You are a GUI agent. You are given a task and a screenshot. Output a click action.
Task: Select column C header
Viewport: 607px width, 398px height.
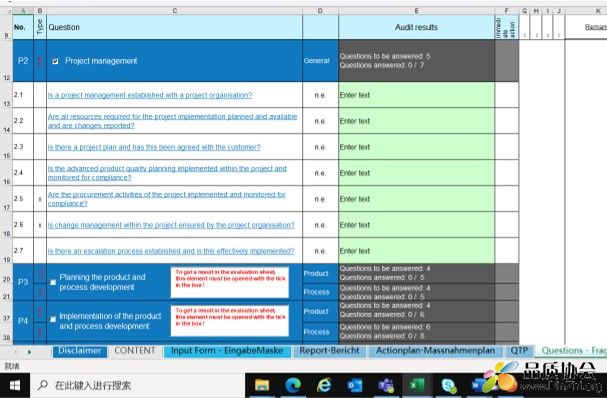tap(175, 11)
